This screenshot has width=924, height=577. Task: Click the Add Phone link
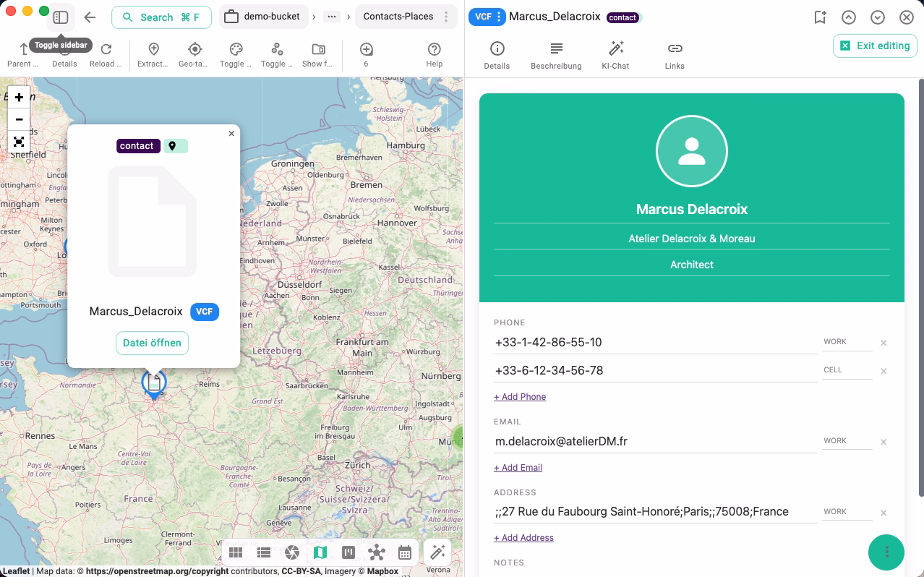[x=520, y=397]
